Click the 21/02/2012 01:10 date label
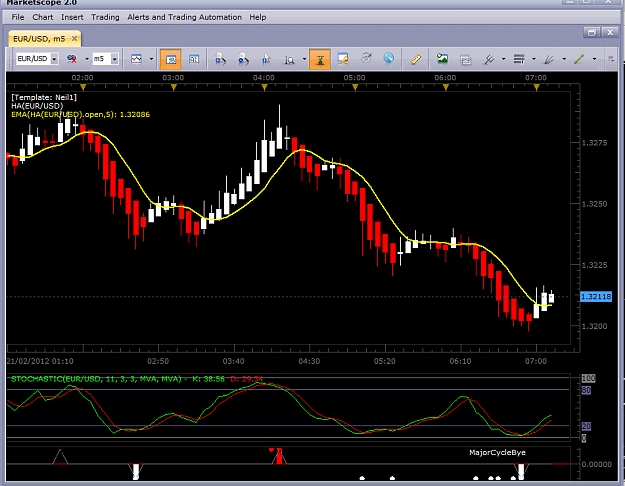The height and width of the screenshot is (486, 625). tap(40, 361)
